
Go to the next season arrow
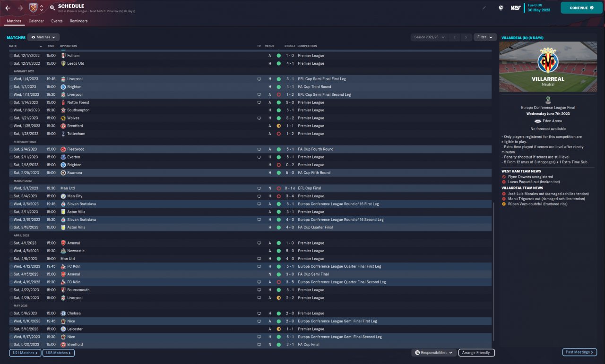click(467, 37)
